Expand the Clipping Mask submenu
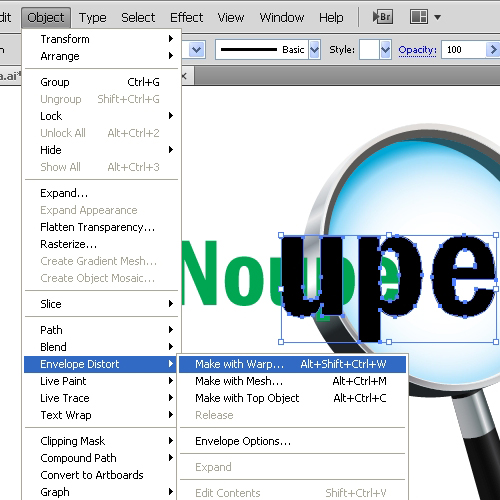 [100, 441]
